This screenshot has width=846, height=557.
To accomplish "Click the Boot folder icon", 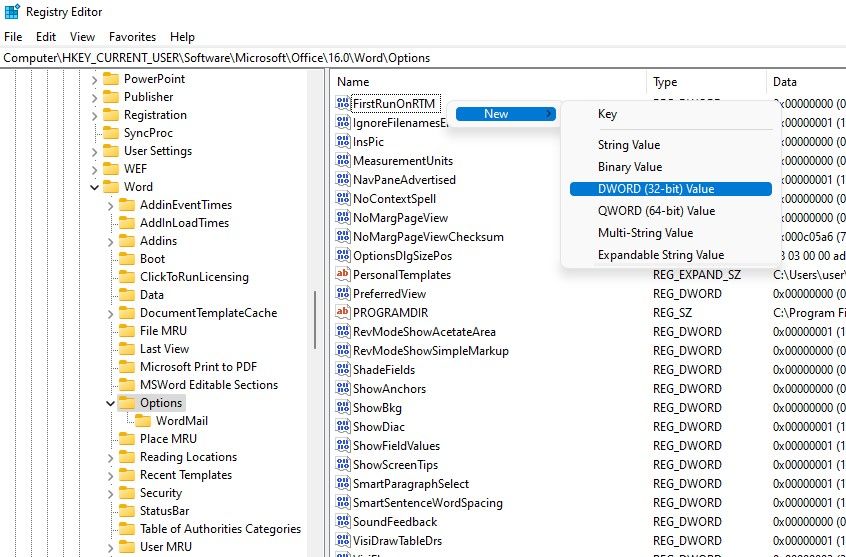I will (x=127, y=259).
